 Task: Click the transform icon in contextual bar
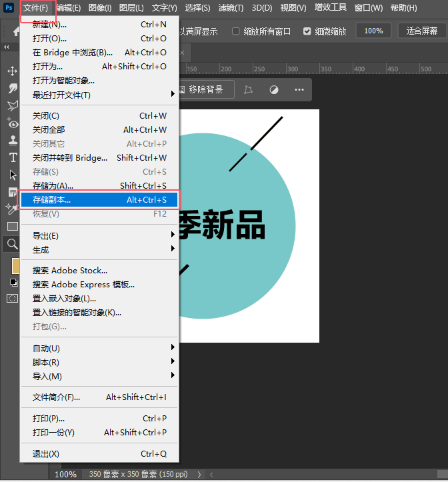coord(249,90)
